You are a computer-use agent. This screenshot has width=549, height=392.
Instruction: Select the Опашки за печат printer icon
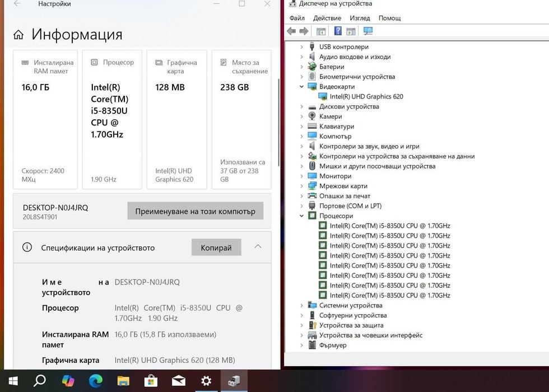312,195
